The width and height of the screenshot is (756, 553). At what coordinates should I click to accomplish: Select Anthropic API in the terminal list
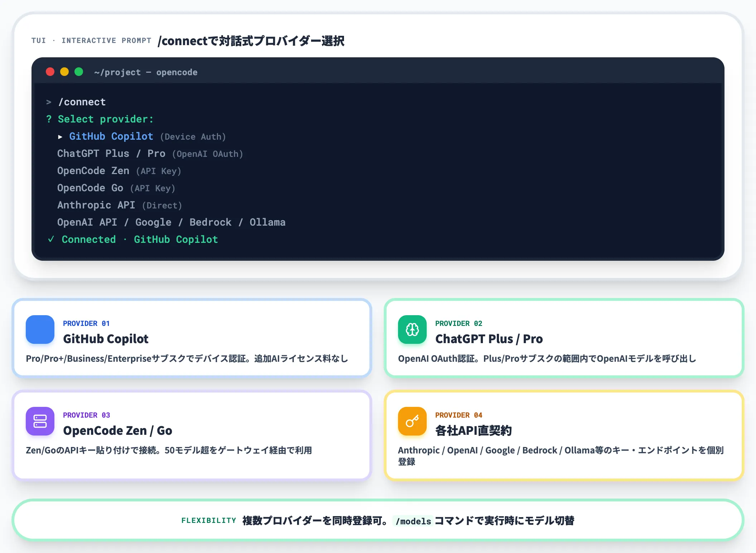pos(96,205)
